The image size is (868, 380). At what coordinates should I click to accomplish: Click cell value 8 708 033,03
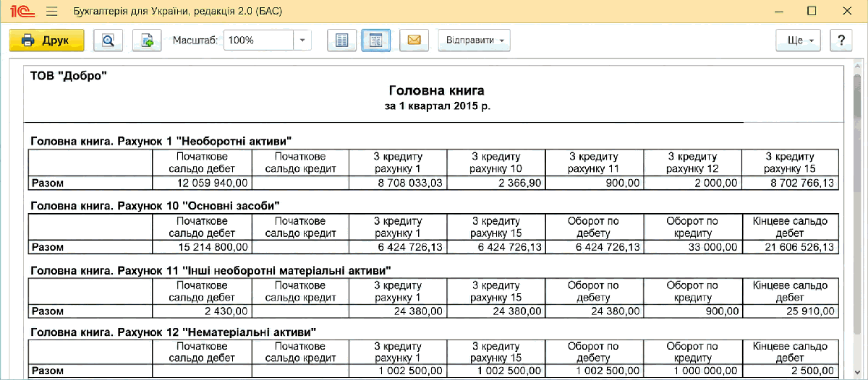[x=398, y=183]
